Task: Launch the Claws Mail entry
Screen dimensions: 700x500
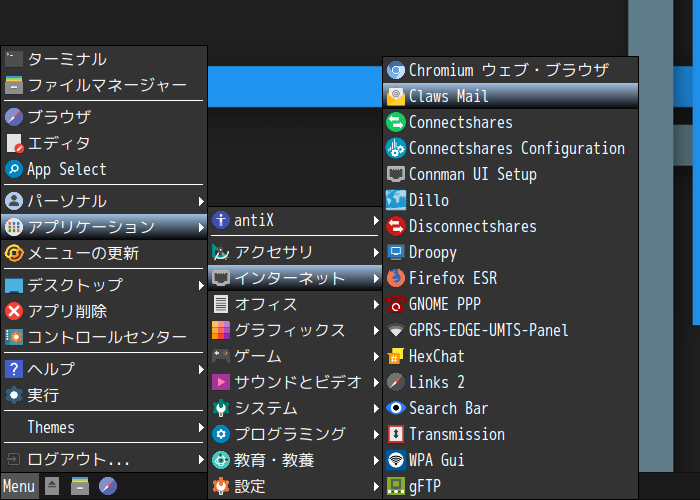Action: pyautogui.click(x=510, y=96)
